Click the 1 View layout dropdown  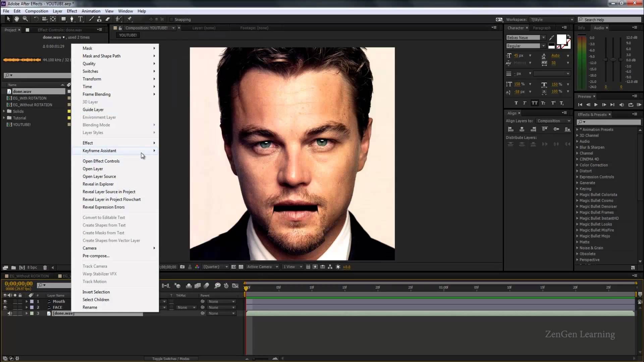point(292,267)
